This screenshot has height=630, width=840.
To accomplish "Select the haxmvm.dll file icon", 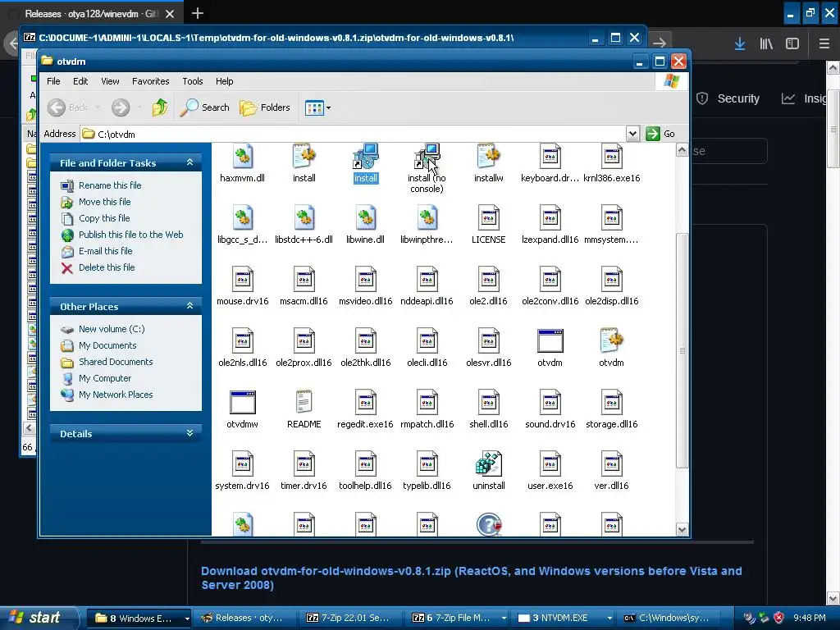I will [x=242, y=157].
